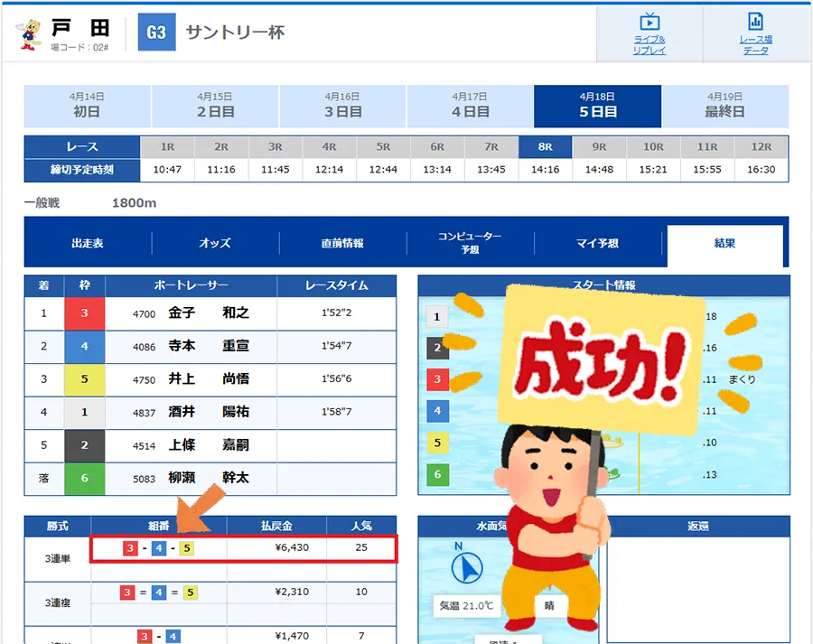Select the 直前情報 tab
The height and width of the screenshot is (644, 813).
click(342, 243)
